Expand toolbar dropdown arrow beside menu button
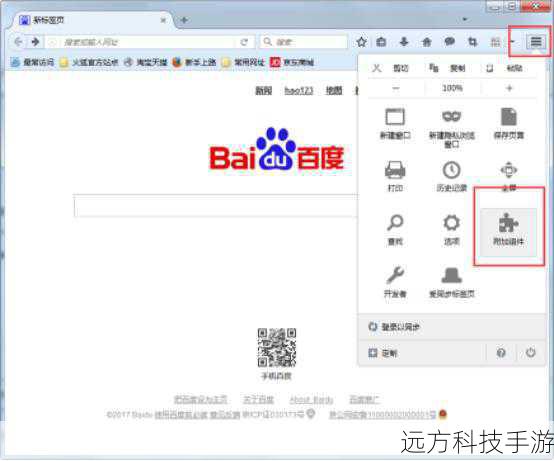 click(513, 42)
